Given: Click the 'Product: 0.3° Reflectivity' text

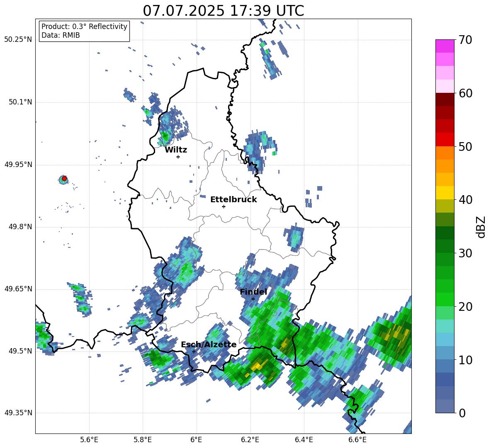Looking at the screenshot, I should point(84,26).
